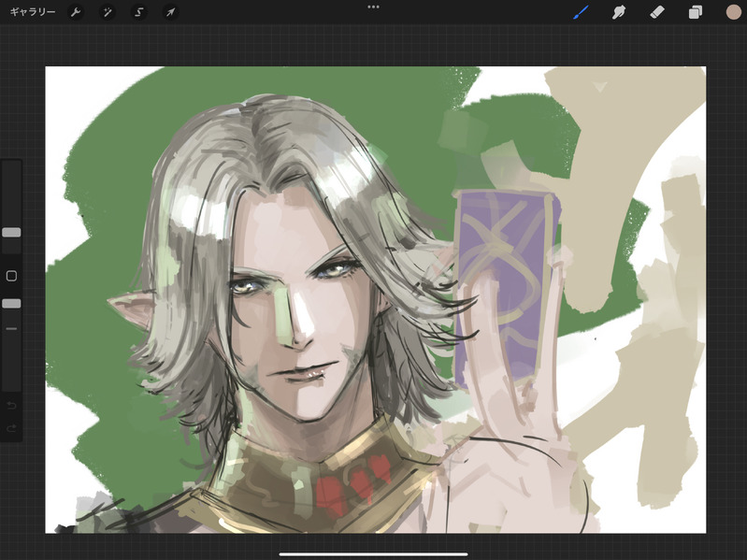
Task: Select the Eraser tool
Action: click(x=657, y=12)
